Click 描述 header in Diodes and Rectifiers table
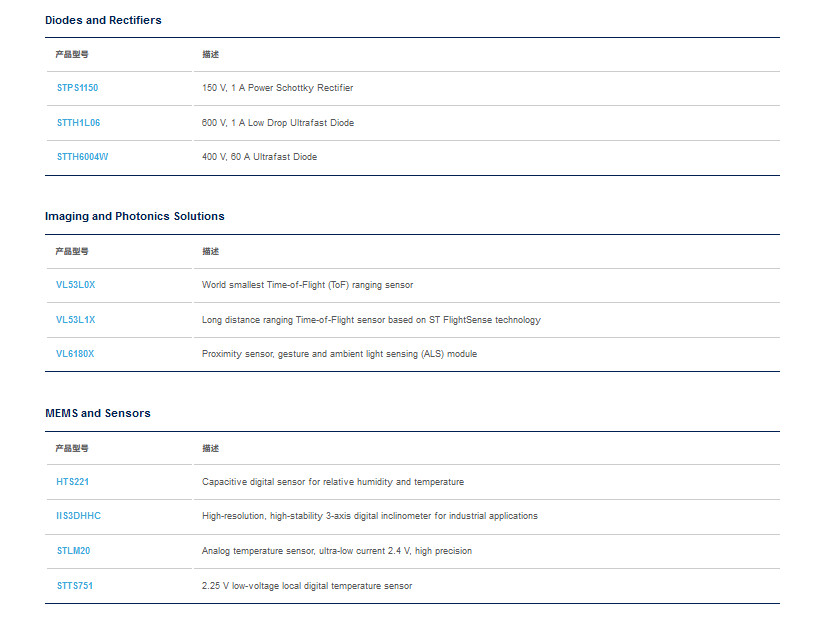 click(210, 54)
